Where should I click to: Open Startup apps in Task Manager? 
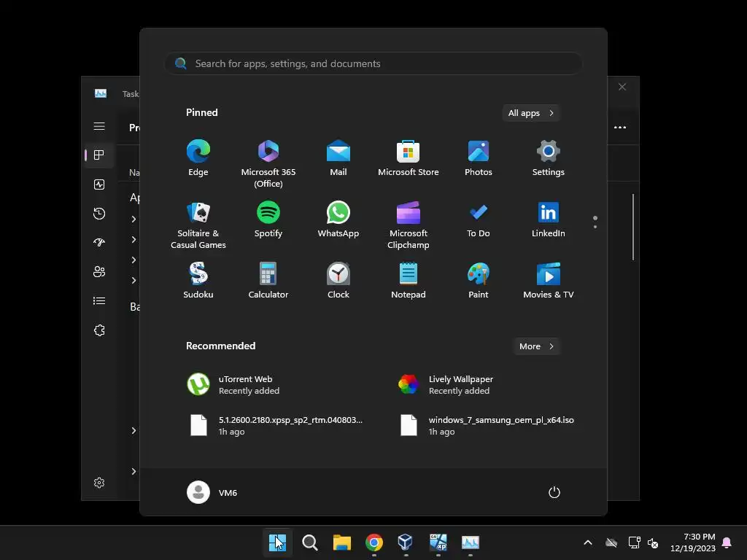[99, 242]
